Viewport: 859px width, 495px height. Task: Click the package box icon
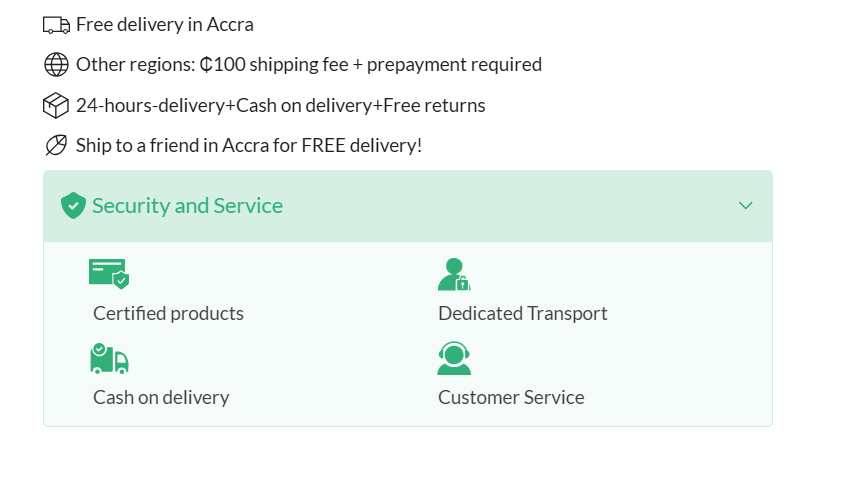coord(56,105)
